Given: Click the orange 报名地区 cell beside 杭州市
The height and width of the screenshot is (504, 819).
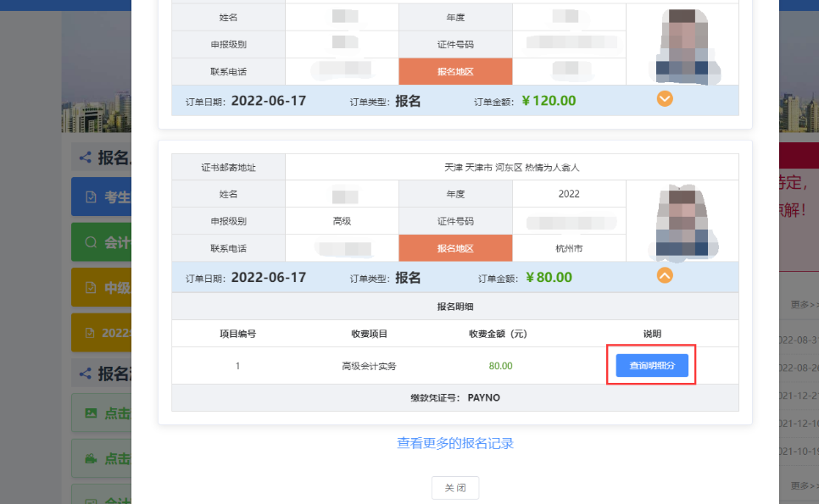Looking at the screenshot, I should 455,248.
